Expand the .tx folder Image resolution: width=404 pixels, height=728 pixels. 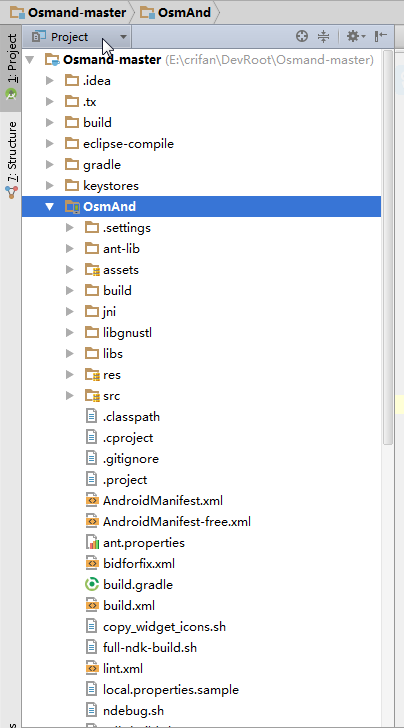click(50, 102)
